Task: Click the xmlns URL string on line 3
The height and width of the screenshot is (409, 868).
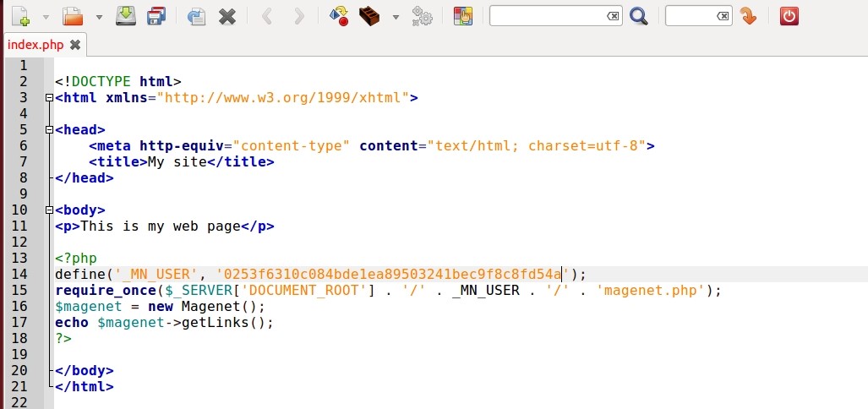Action: (x=283, y=98)
